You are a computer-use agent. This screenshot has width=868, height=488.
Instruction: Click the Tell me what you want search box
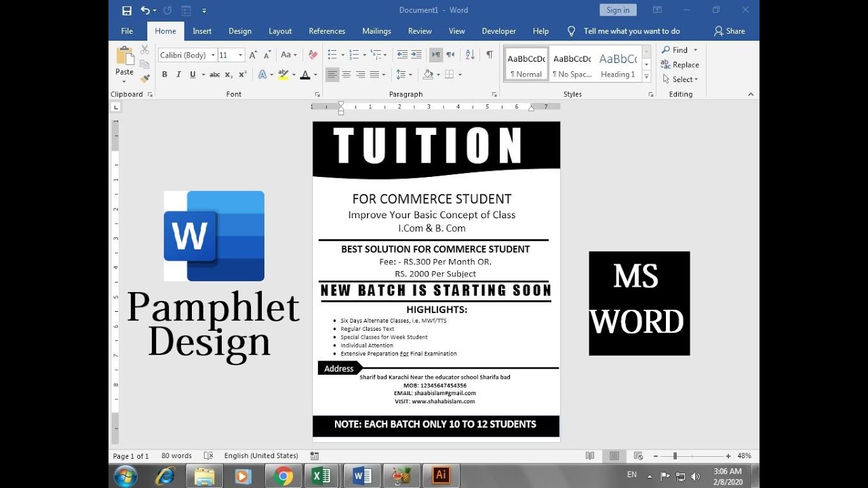pos(631,31)
